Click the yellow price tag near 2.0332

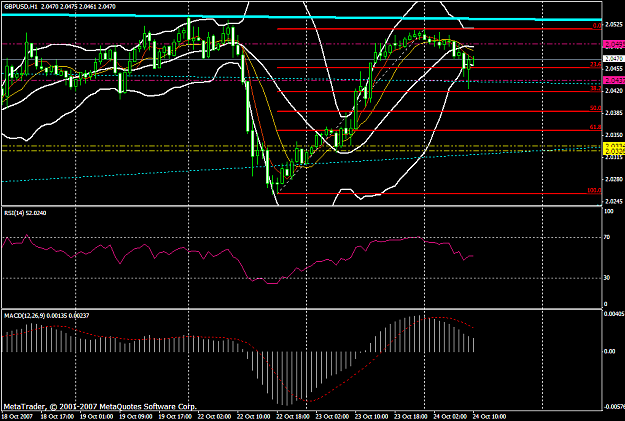(614, 146)
